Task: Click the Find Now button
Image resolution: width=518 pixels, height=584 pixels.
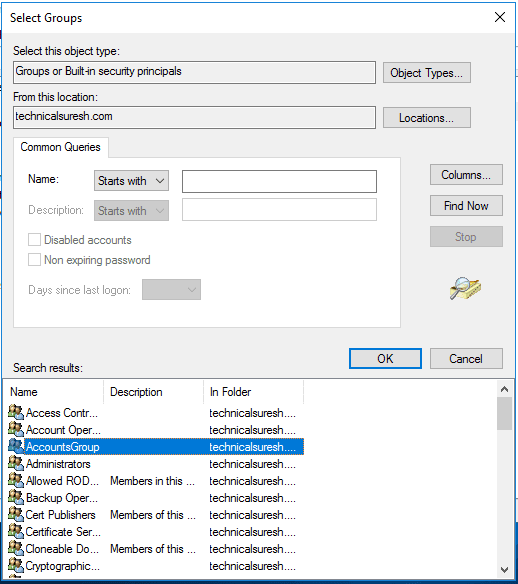Action: click(x=466, y=206)
